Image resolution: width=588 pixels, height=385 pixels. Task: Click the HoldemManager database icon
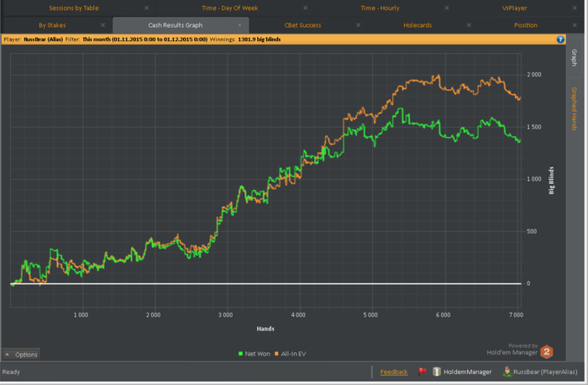coord(437,372)
